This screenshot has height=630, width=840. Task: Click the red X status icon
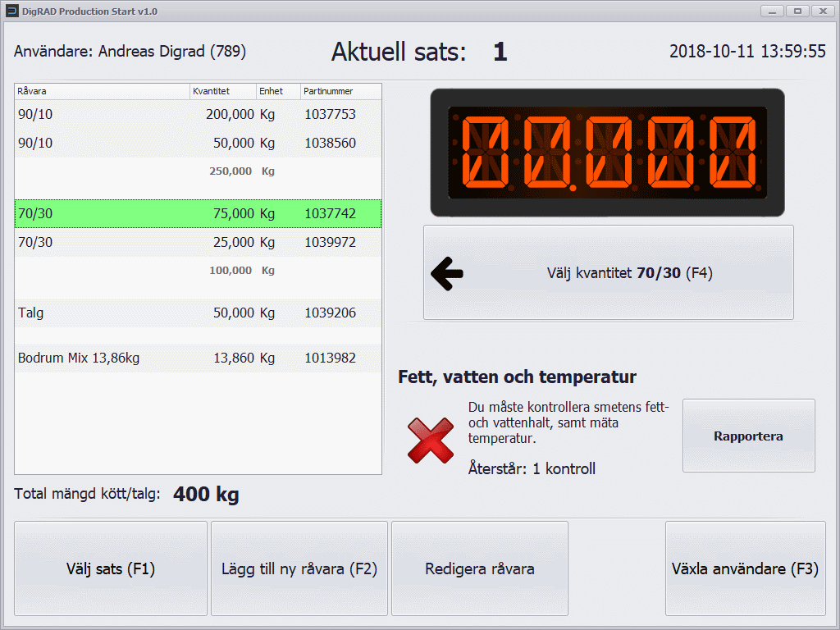[x=431, y=440]
